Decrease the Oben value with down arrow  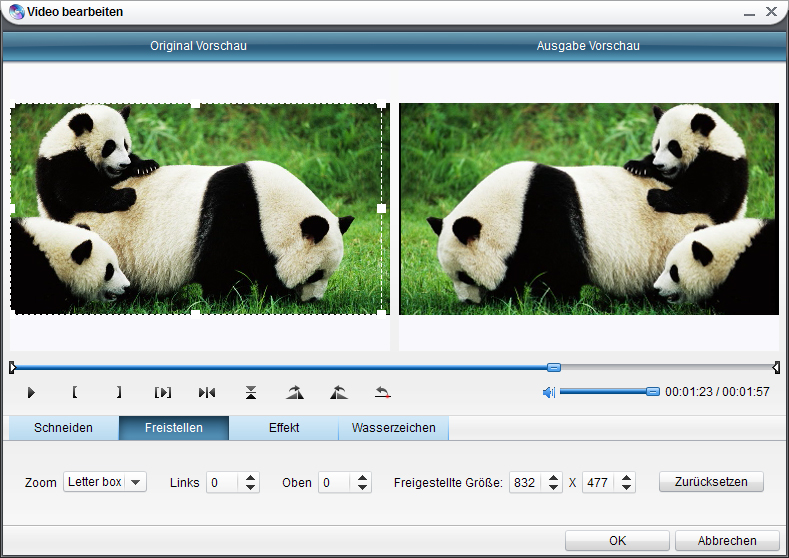pos(363,488)
